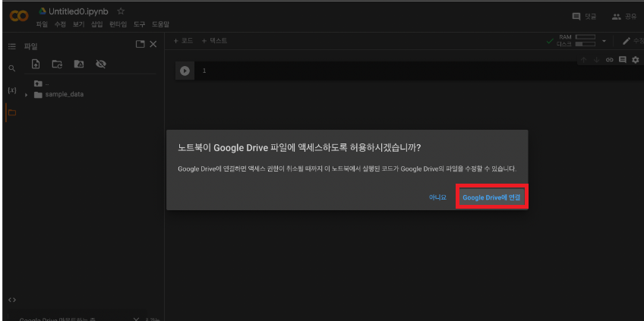Star the notebook Untitled0.ipynb
Image resolution: width=644 pixels, height=321 pixels.
tap(120, 11)
